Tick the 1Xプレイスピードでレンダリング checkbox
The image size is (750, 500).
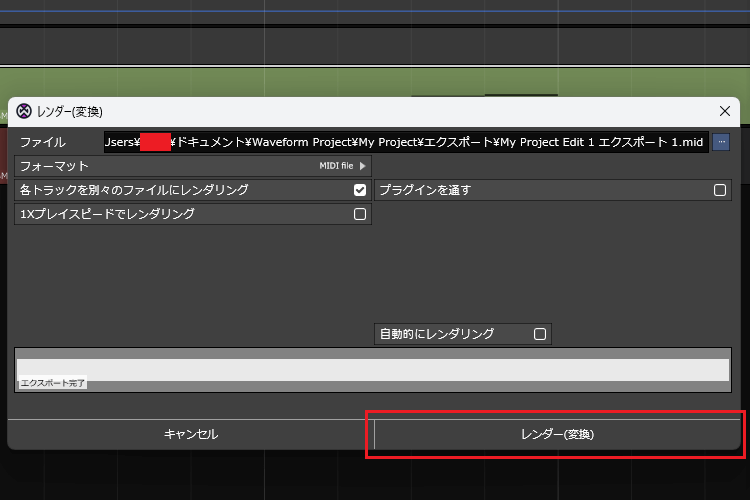pos(360,214)
